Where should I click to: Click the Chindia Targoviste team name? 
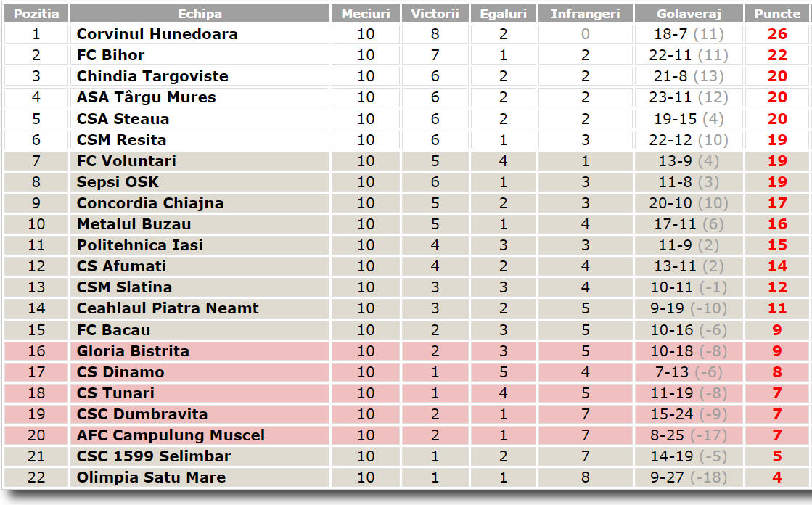coord(152,76)
